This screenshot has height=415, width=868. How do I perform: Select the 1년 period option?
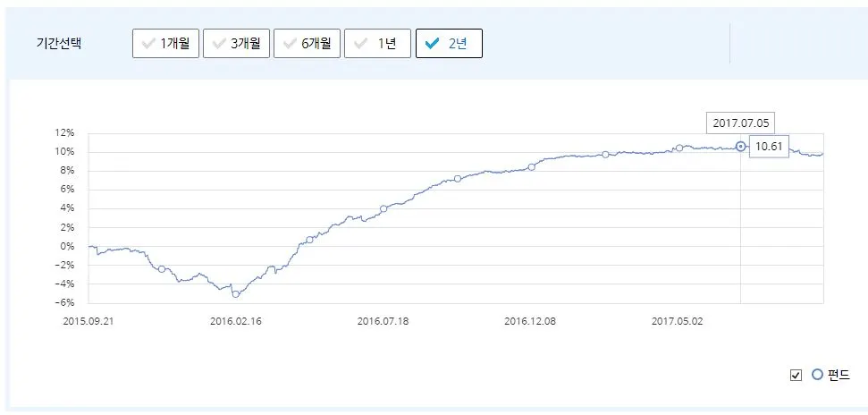tap(377, 43)
